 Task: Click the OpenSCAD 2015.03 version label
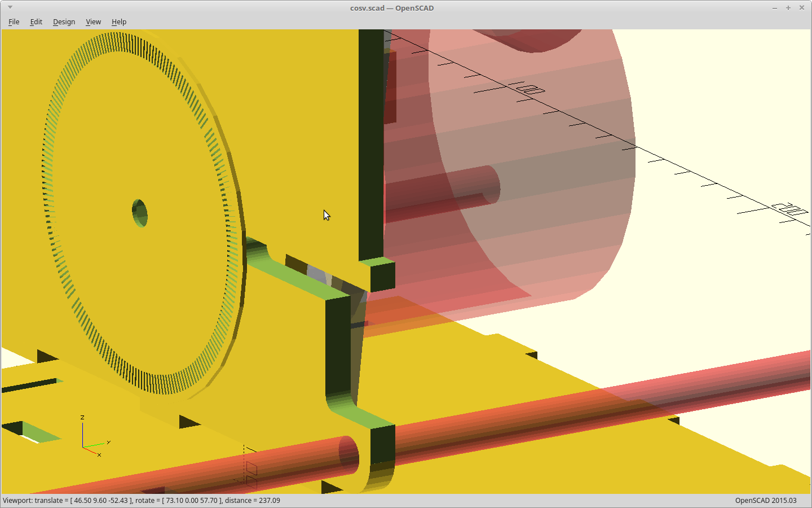click(x=765, y=501)
